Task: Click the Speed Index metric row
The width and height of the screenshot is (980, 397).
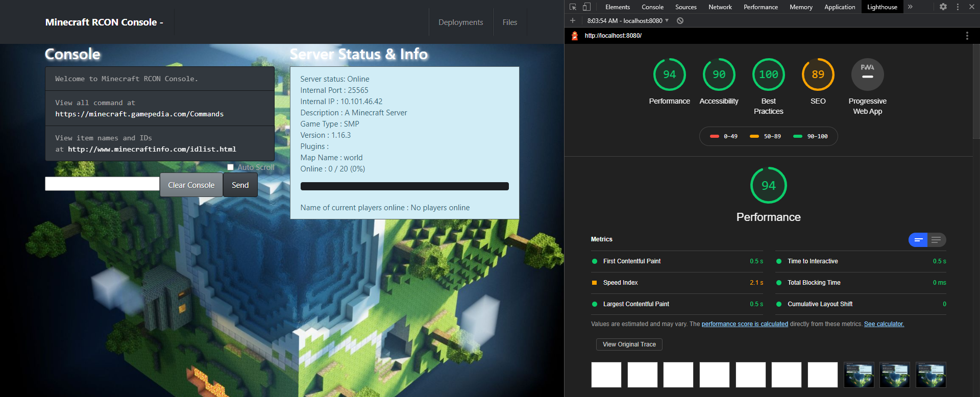Action: coord(677,283)
